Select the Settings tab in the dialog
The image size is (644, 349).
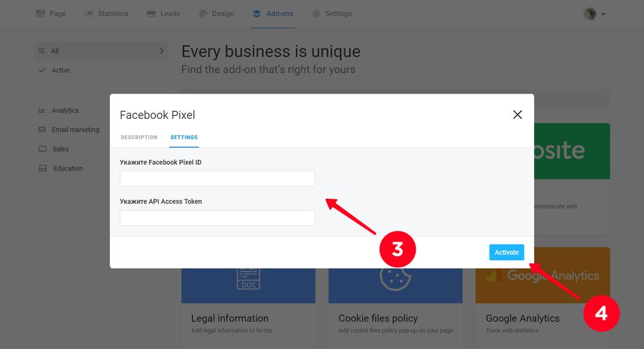[x=184, y=137]
